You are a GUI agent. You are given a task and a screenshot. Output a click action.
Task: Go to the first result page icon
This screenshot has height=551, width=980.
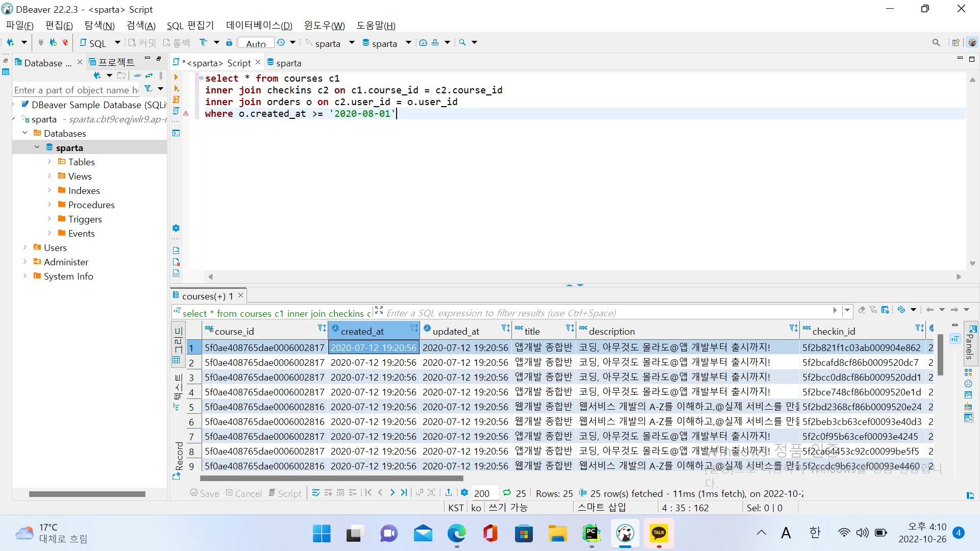(x=368, y=492)
